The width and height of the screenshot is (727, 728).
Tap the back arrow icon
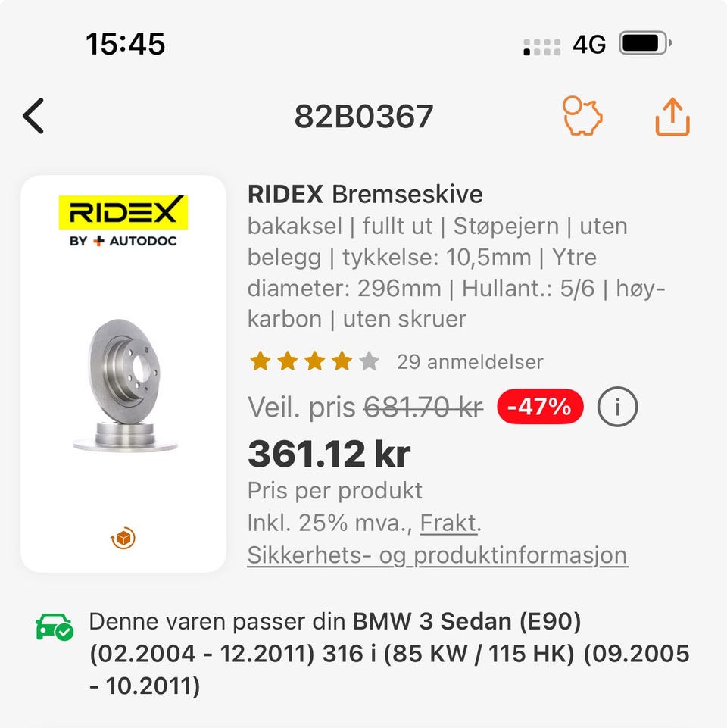pyautogui.click(x=34, y=117)
